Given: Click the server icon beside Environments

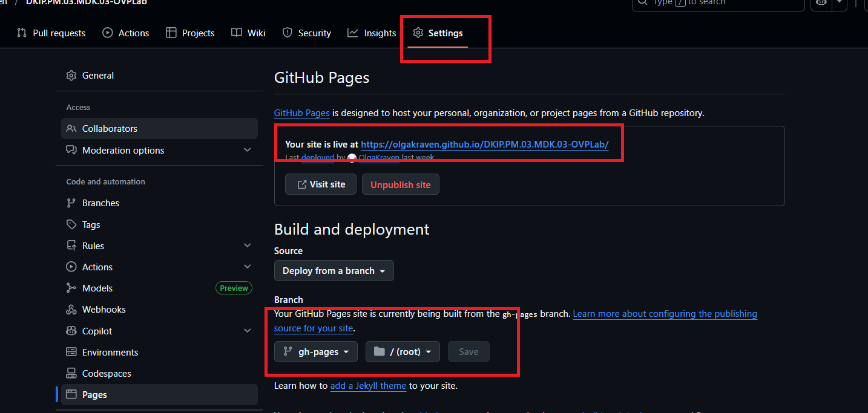Looking at the screenshot, I should (71, 353).
